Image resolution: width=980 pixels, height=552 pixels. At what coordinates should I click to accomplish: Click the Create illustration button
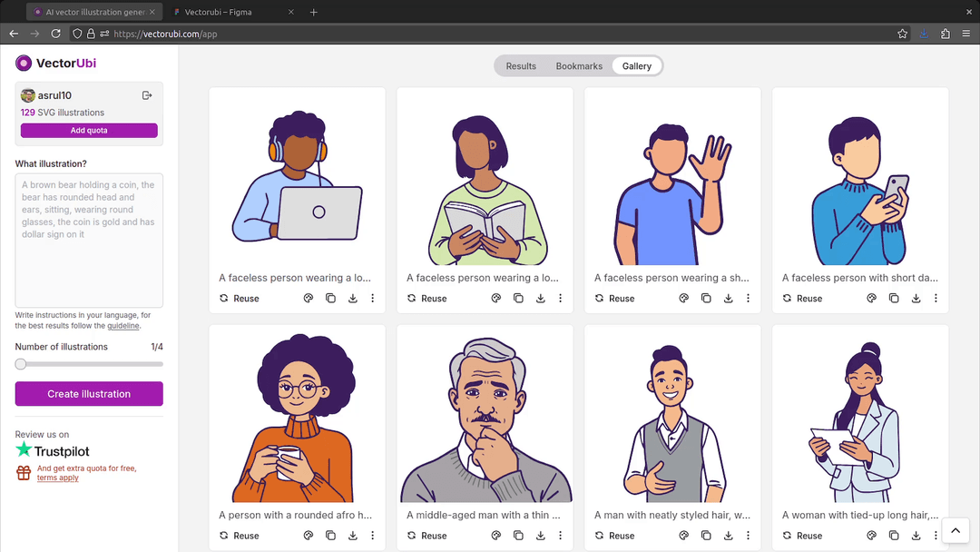point(89,394)
